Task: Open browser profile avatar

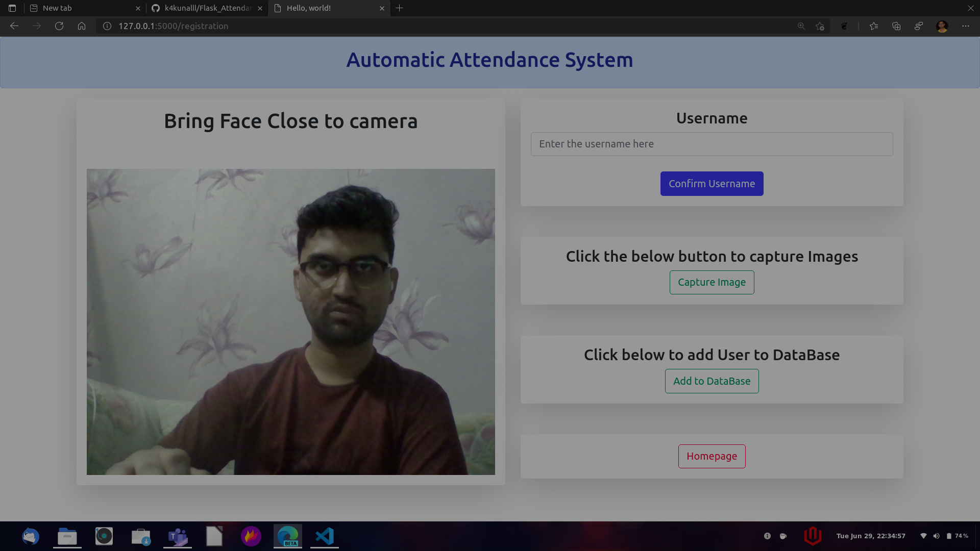Action: tap(943, 26)
